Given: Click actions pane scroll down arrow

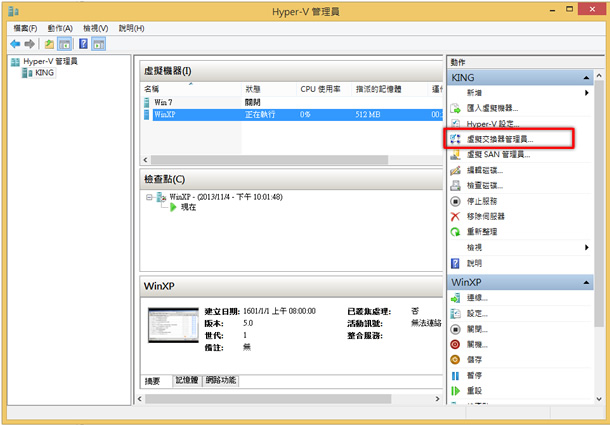Looking at the screenshot, I should click(x=599, y=399).
